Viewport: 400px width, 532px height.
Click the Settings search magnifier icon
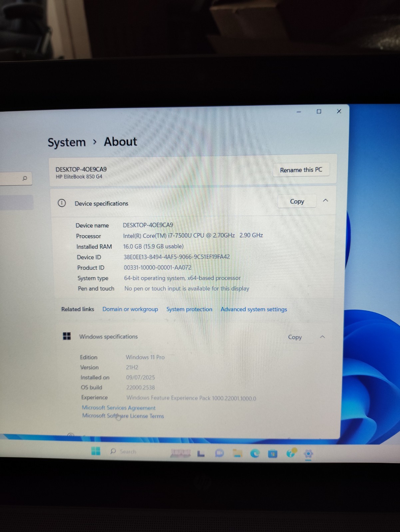point(25,178)
